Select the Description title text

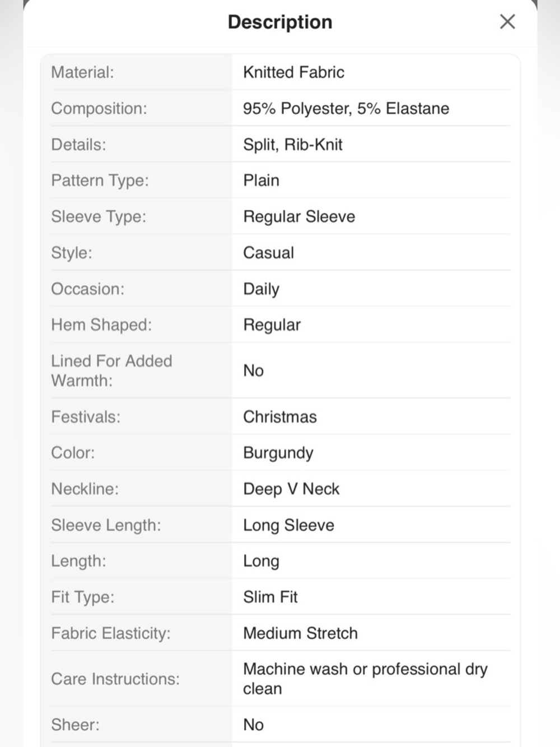[280, 22]
